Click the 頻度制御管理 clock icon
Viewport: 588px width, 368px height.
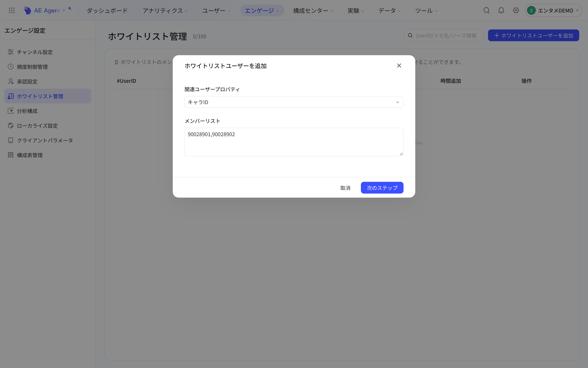[10, 66]
